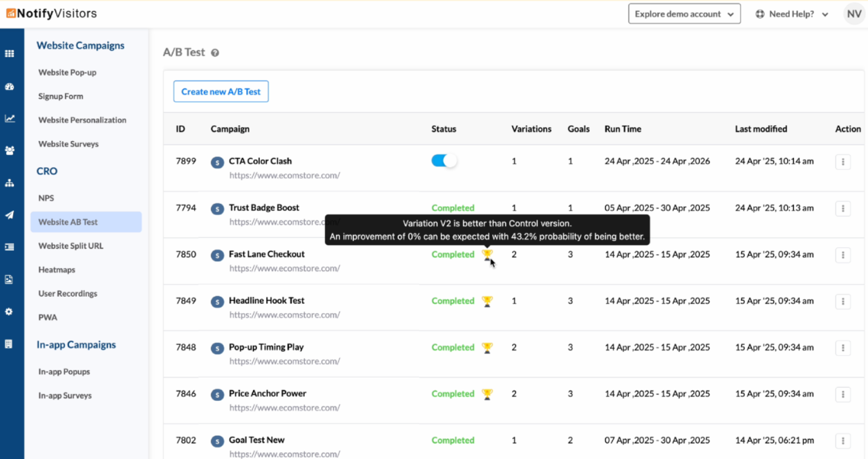The height and width of the screenshot is (459, 868).
Task: Open the Pop-up Timing Play campaign
Action: (x=266, y=347)
